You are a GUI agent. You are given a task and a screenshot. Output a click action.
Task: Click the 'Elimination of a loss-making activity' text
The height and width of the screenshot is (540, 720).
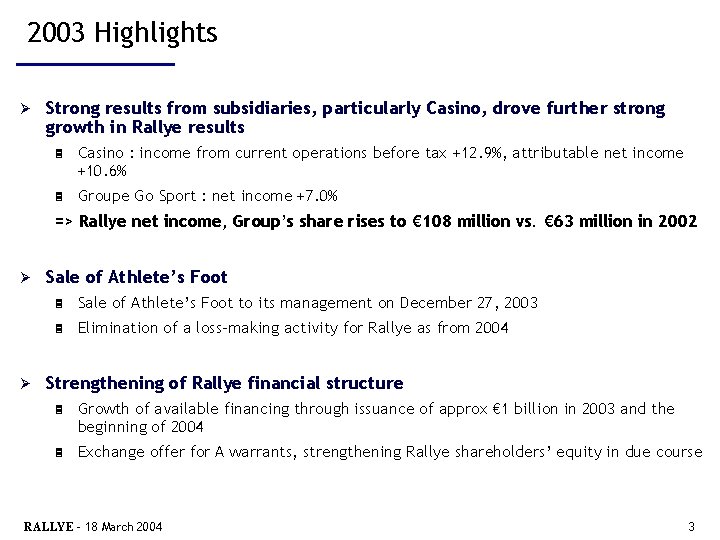[x=293, y=328]
